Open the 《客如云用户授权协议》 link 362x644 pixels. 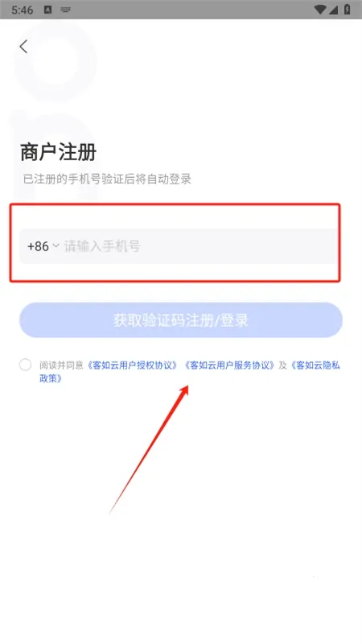coord(133,365)
